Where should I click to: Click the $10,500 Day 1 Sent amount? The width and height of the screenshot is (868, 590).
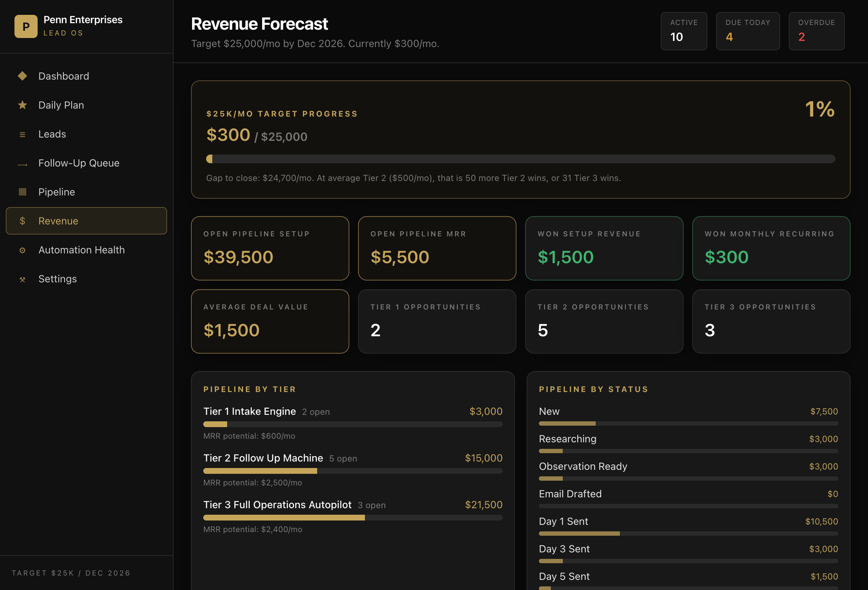(821, 522)
